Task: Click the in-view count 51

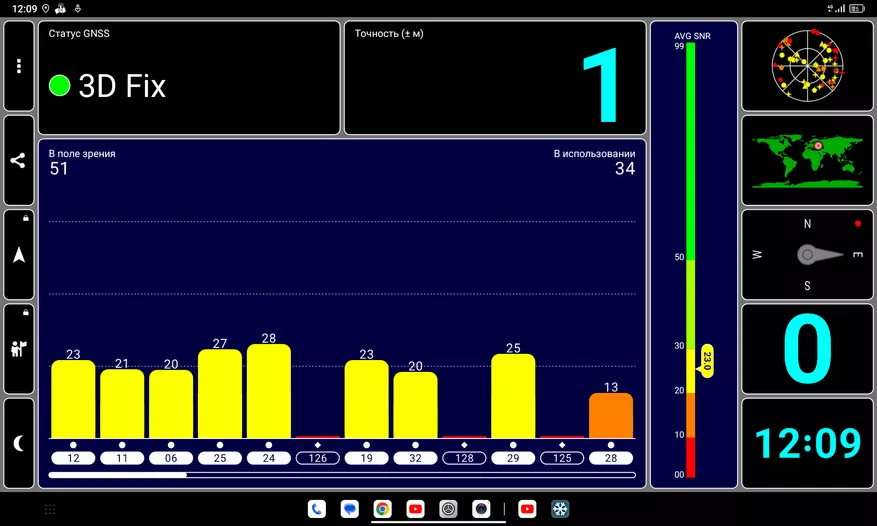Action: pyautogui.click(x=59, y=168)
